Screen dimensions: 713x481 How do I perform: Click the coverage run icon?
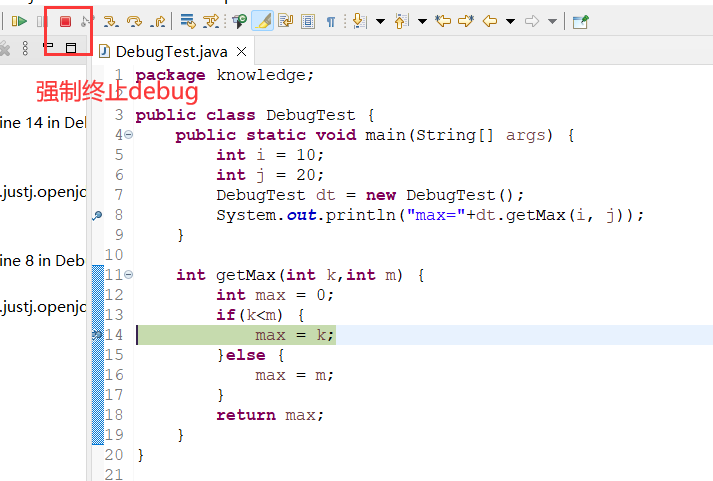pyautogui.click(x=239, y=21)
